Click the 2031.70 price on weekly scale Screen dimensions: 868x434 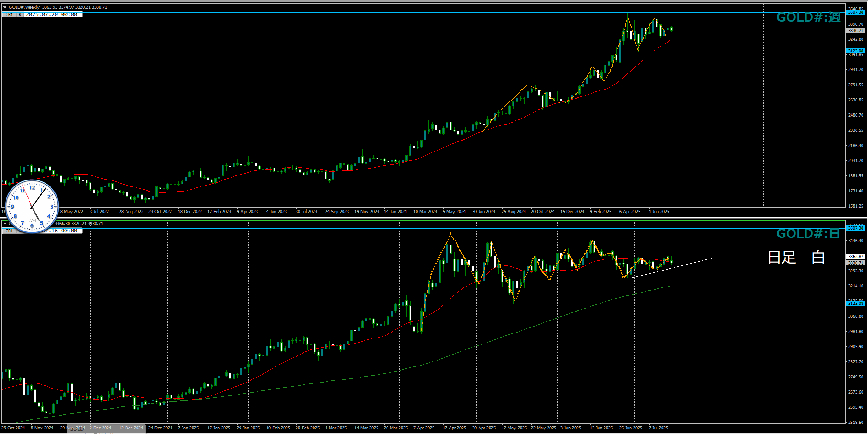pyautogui.click(x=856, y=161)
